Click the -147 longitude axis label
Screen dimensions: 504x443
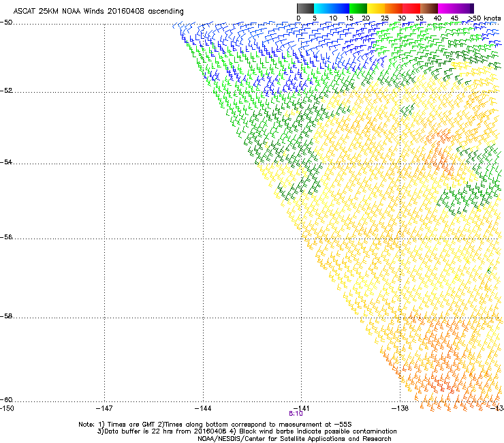point(104,408)
